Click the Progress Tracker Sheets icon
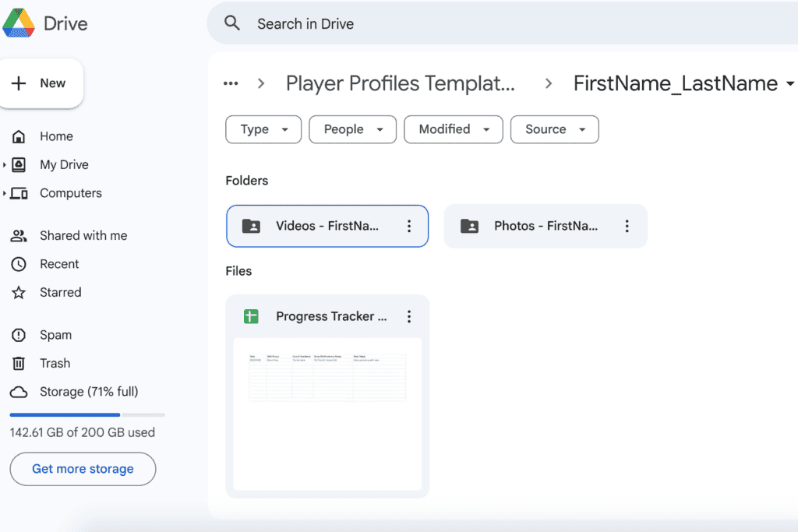Image resolution: width=798 pixels, height=532 pixels. pyautogui.click(x=252, y=316)
